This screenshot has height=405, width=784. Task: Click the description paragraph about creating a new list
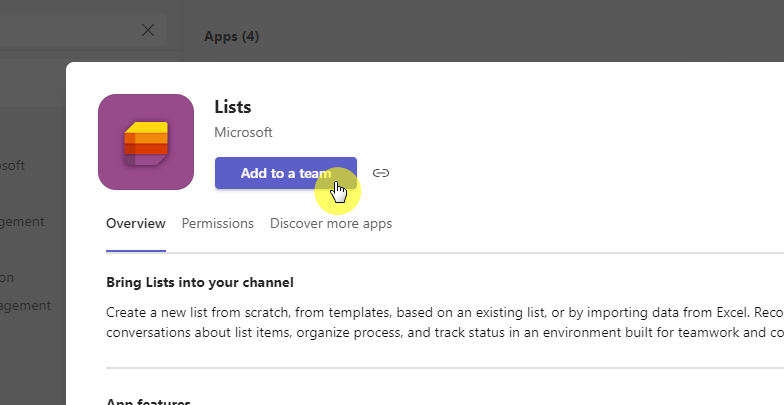445,322
